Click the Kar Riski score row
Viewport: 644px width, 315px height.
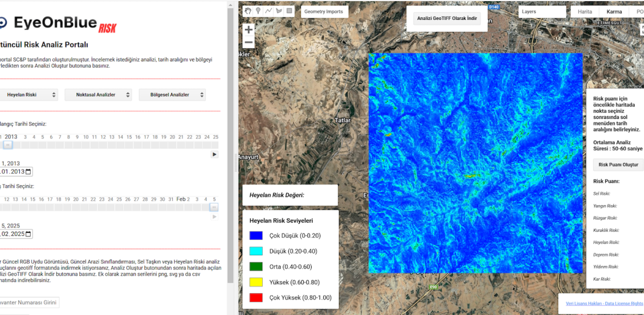coord(602,279)
